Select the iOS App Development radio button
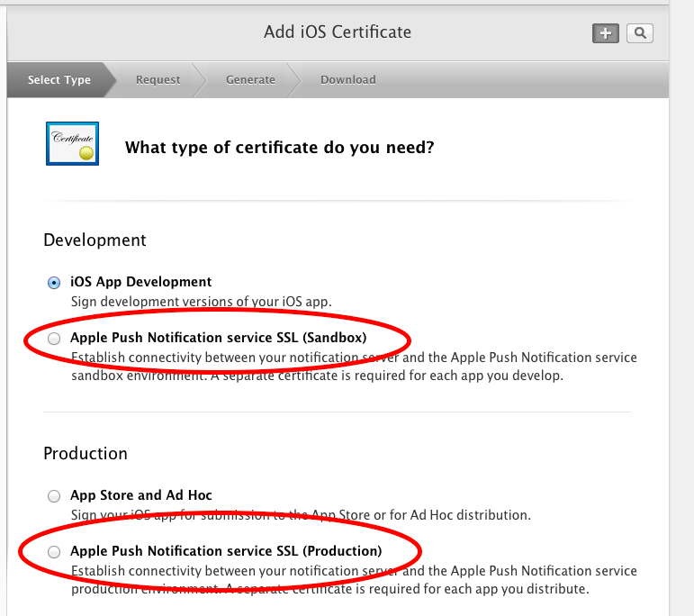This screenshot has height=616, width=694. click(54, 282)
